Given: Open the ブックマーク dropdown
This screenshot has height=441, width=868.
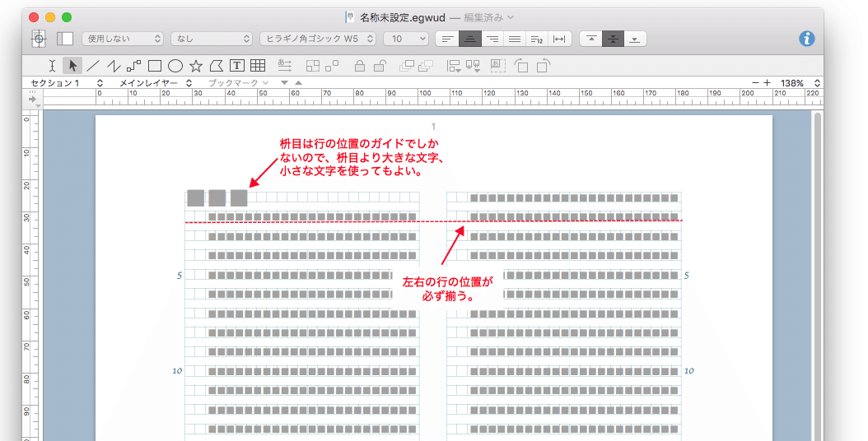Looking at the screenshot, I should click(238, 83).
